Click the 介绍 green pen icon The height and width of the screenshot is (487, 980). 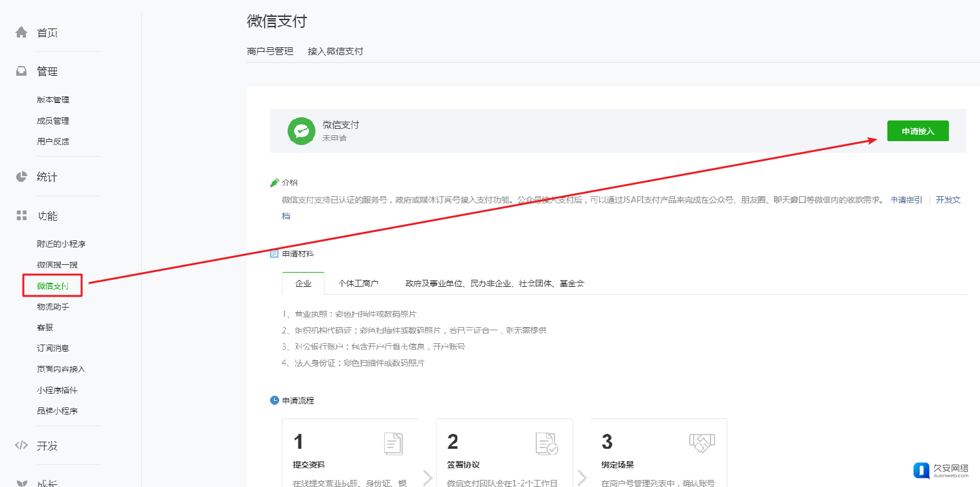[275, 183]
